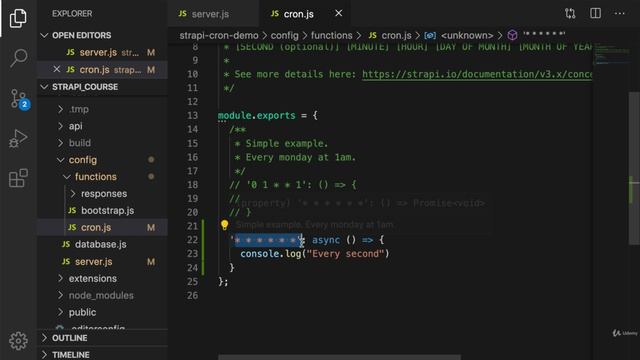The height and width of the screenshot is (360, 640).
Task: Click the horizontal editor scrollbar
Action: click(x=339, y=357)
